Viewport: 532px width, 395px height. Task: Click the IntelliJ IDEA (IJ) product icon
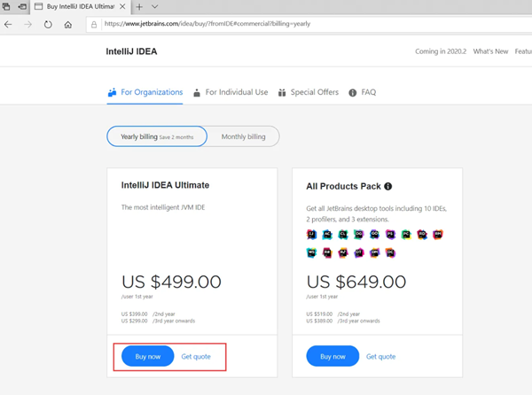pos(312,235)
